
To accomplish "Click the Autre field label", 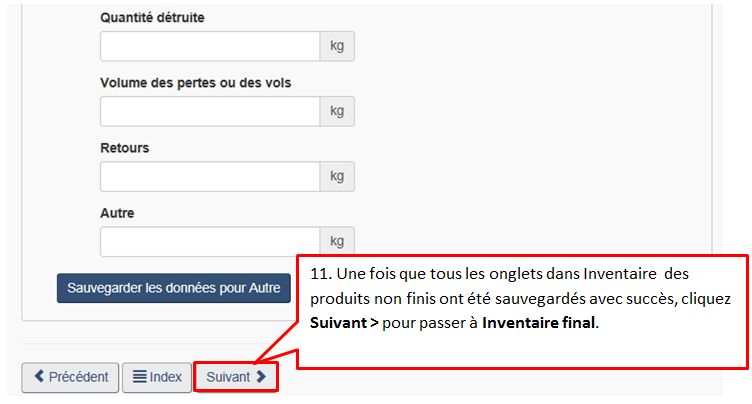I will click(117, 213).
